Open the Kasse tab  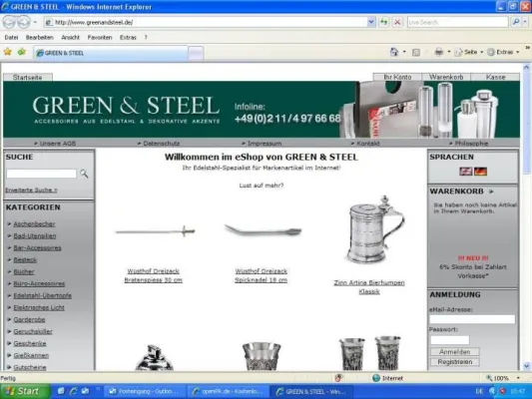click(495, 77)
